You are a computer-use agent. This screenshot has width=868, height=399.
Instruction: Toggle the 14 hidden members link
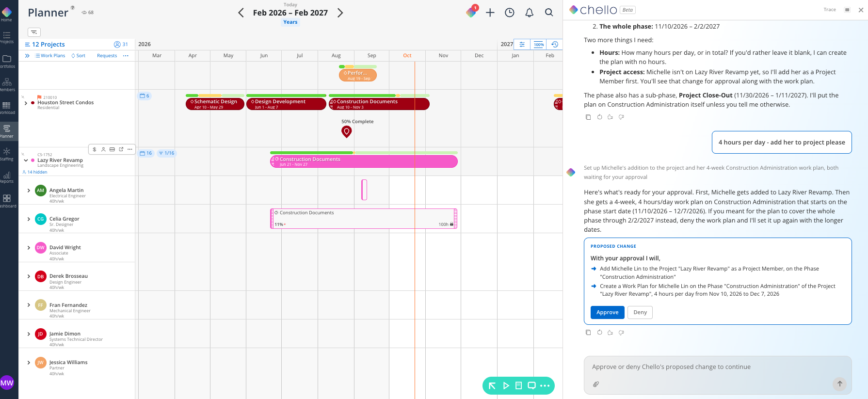pyautogui.click(x=35, y=172)
